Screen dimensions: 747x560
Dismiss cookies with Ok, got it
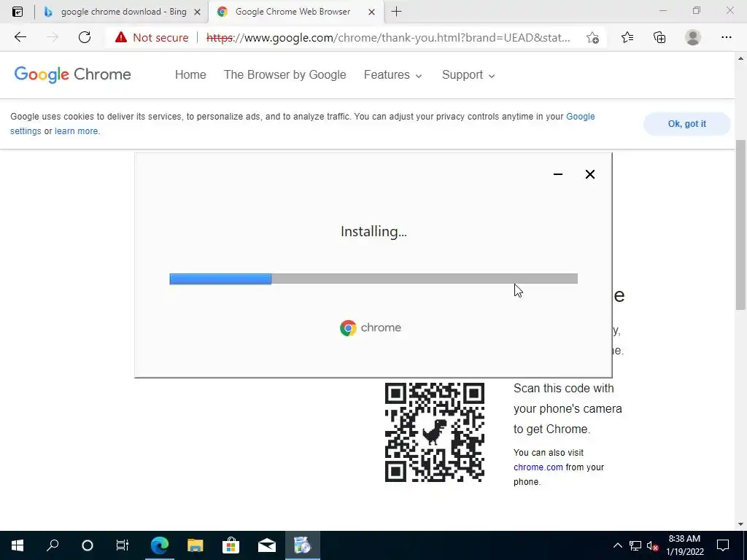[686, 124]
